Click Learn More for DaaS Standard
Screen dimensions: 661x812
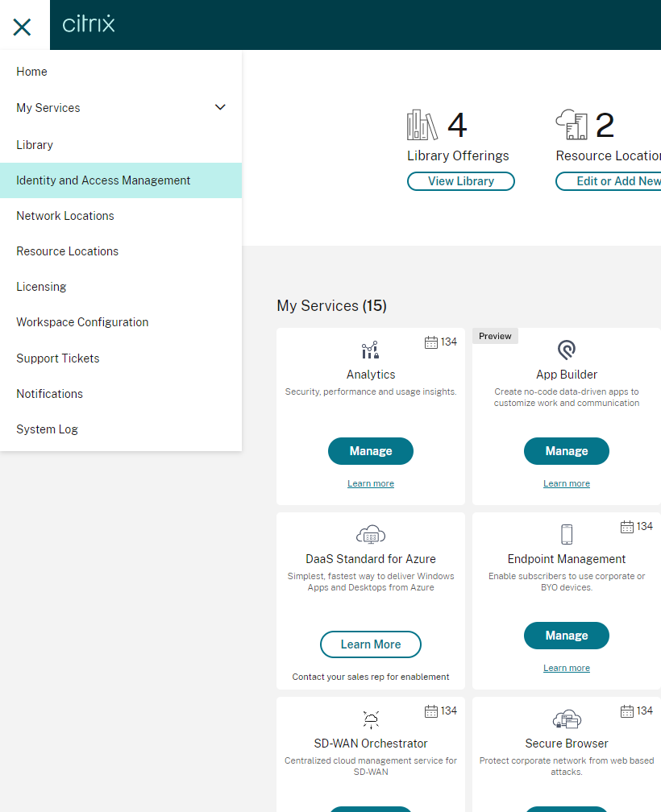coord(371,644)
